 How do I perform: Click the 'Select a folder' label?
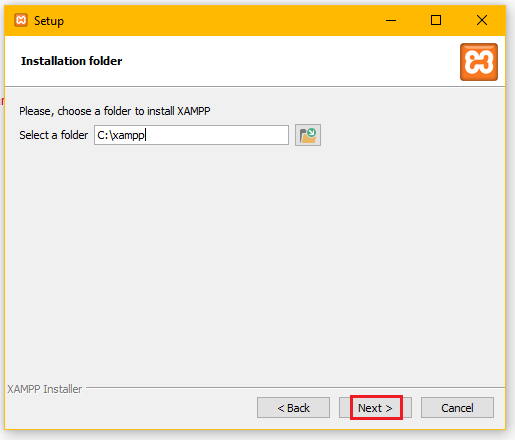pos(54,135)
